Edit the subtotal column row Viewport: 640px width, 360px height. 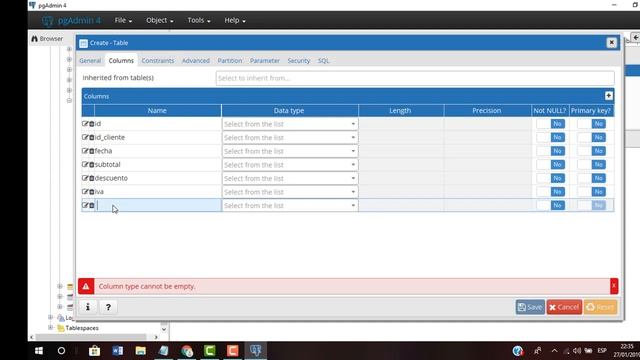pyautogui.click(x=85, y=164)
